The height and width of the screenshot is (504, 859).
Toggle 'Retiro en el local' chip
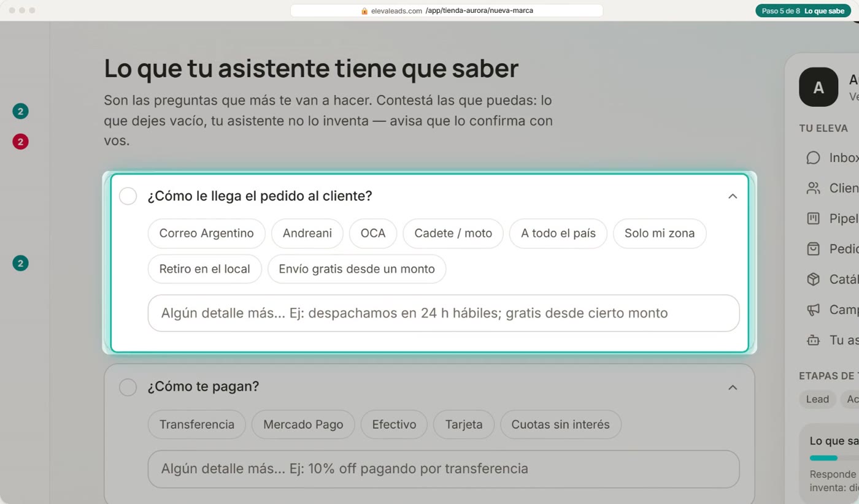tap(204, 269)
